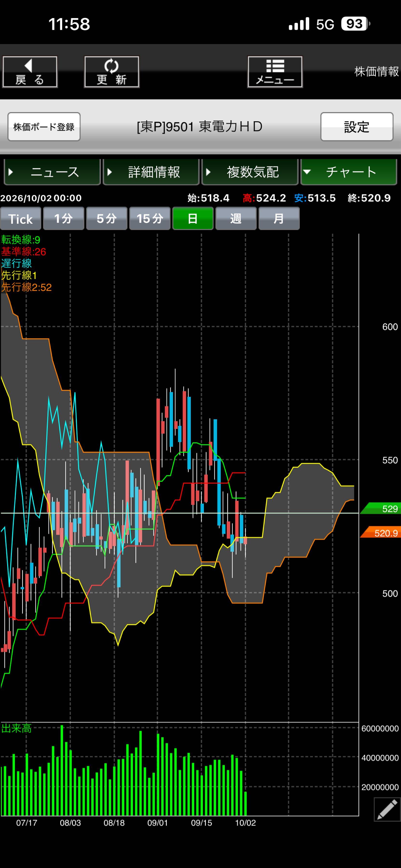Tap the low price 安:513.5
The image size is (401, 868).
point(315,198)
